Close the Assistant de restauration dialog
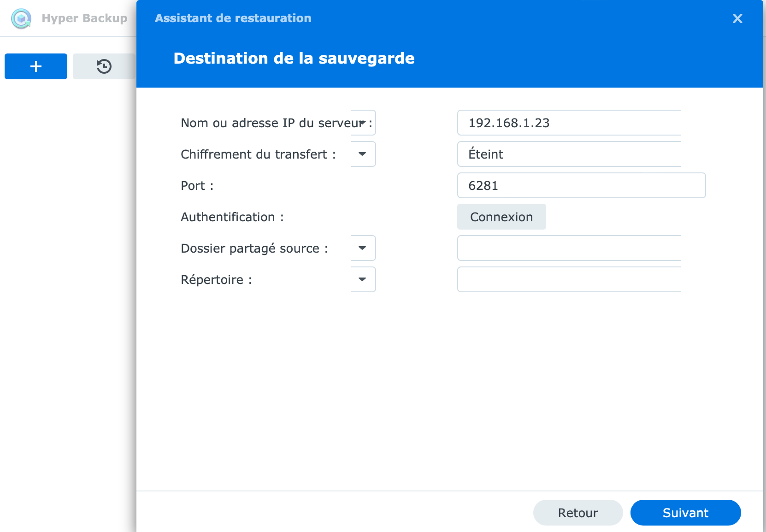This screenshot has height=532, width=766. coord(737,18)
